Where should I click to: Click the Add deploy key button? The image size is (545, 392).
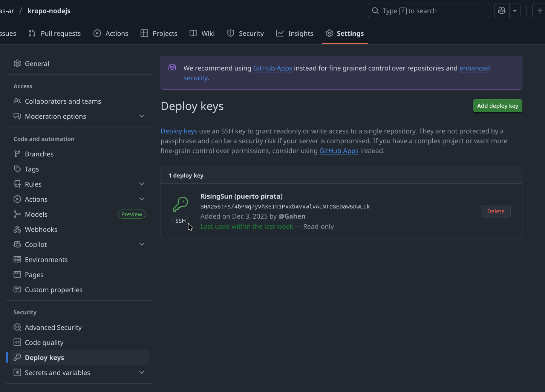(x=498, y=106)
